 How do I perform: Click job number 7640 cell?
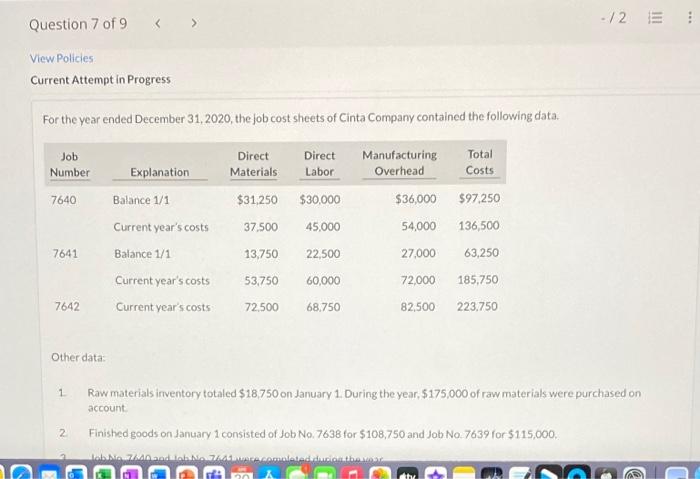point(64,200)
